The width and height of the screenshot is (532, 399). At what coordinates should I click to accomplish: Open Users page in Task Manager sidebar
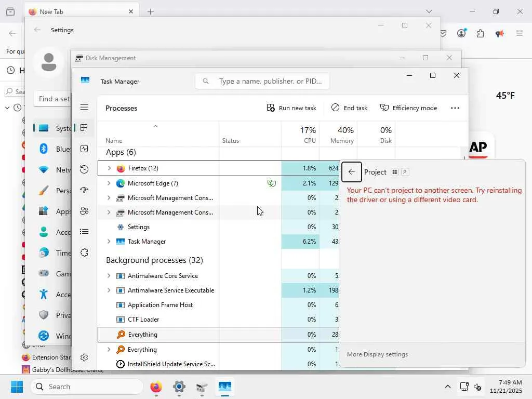pos(84,211)
